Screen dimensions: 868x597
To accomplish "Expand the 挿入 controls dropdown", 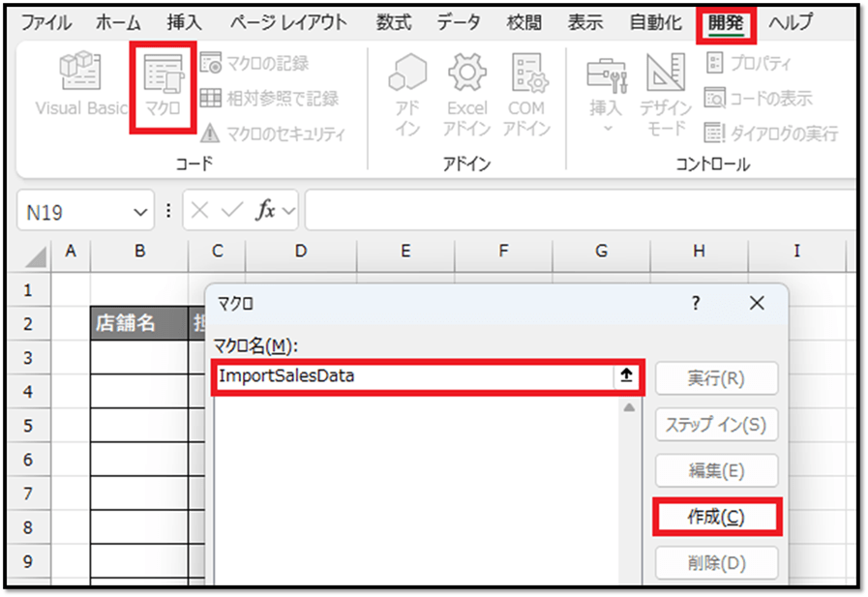I will (x=607, y=128).
